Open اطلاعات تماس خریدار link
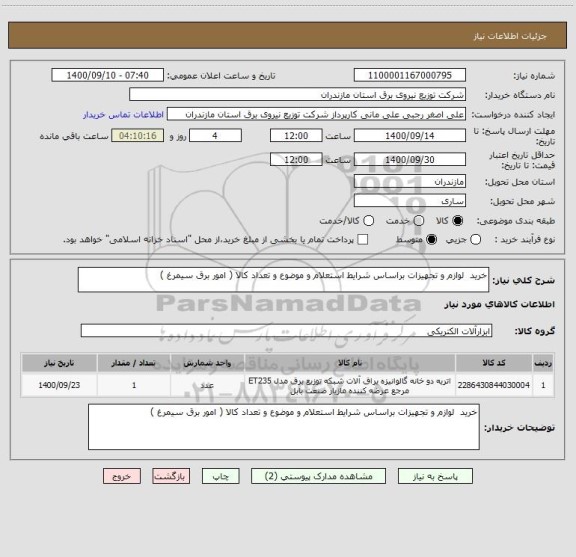 point(123,115)
